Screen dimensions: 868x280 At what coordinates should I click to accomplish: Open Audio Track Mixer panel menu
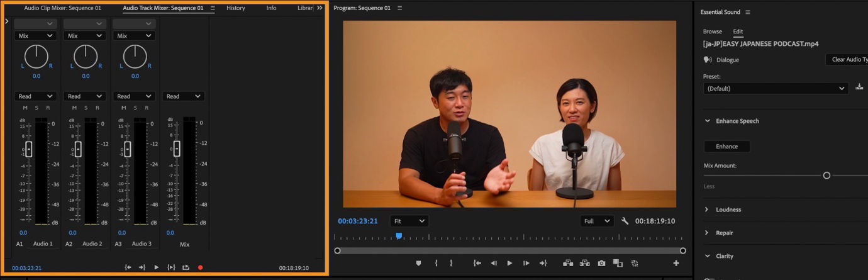(x=213, y=8)
